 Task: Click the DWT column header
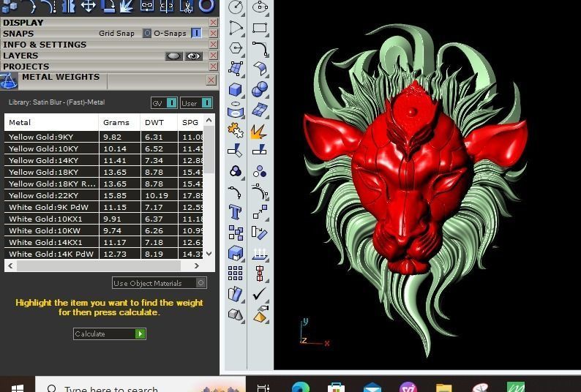click(160, 122)
